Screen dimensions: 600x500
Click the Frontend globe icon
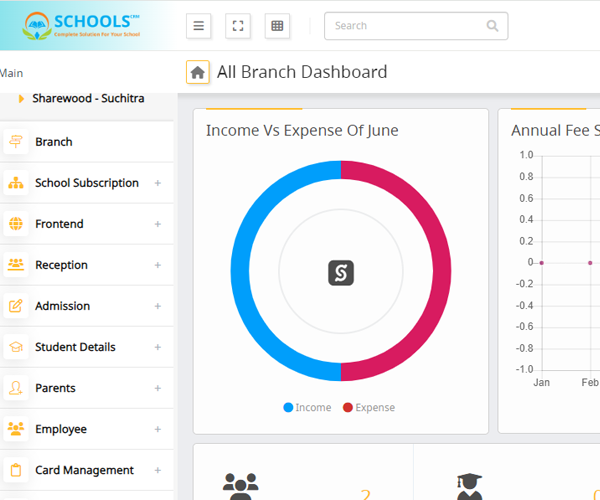(16, 224)
